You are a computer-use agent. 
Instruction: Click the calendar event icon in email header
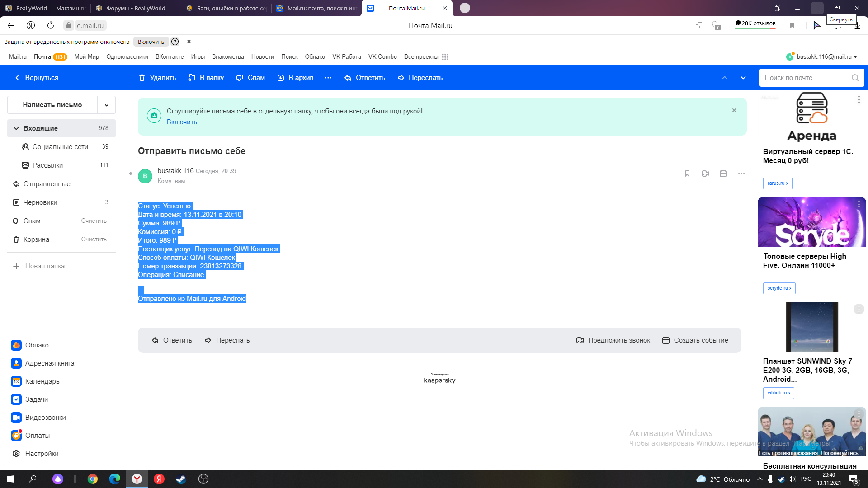[723, 174]
